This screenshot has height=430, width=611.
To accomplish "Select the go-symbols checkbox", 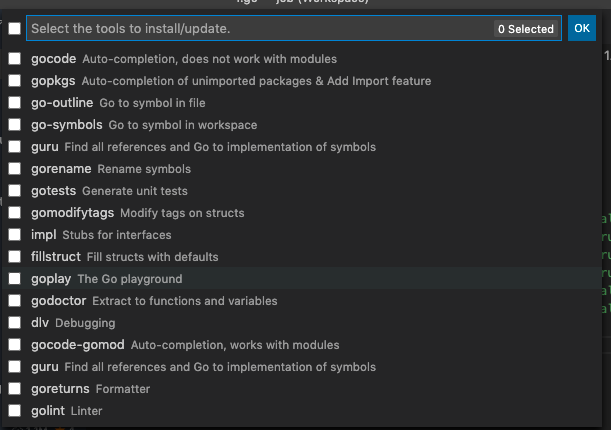I will tap(14, 125).
